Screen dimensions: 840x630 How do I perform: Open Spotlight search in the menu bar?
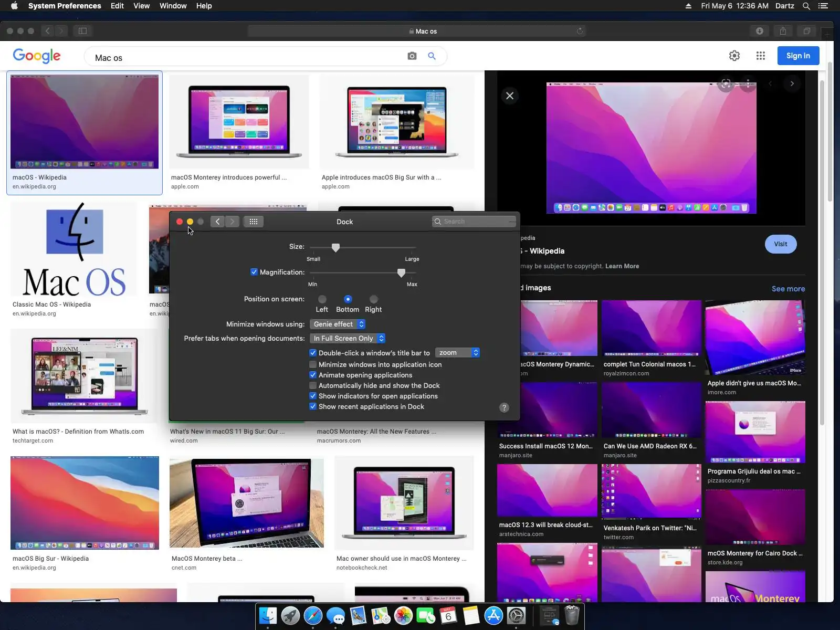(x=806, y=6)
